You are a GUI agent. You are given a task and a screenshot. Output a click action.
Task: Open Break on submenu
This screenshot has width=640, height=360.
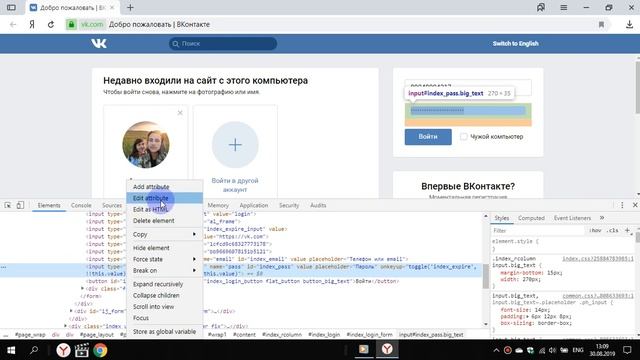pos(164,270)
